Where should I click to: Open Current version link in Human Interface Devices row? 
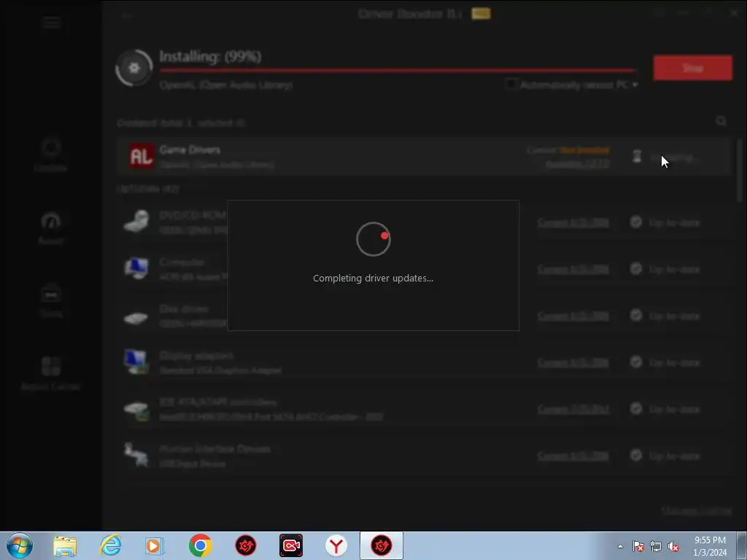573,456
